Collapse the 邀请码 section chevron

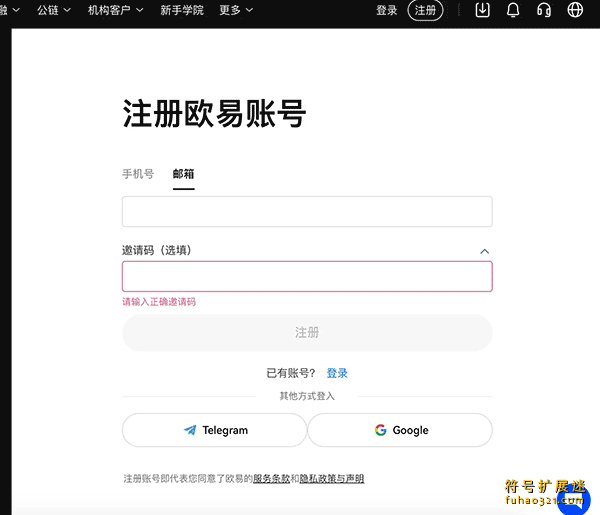(x=484, y=251)
